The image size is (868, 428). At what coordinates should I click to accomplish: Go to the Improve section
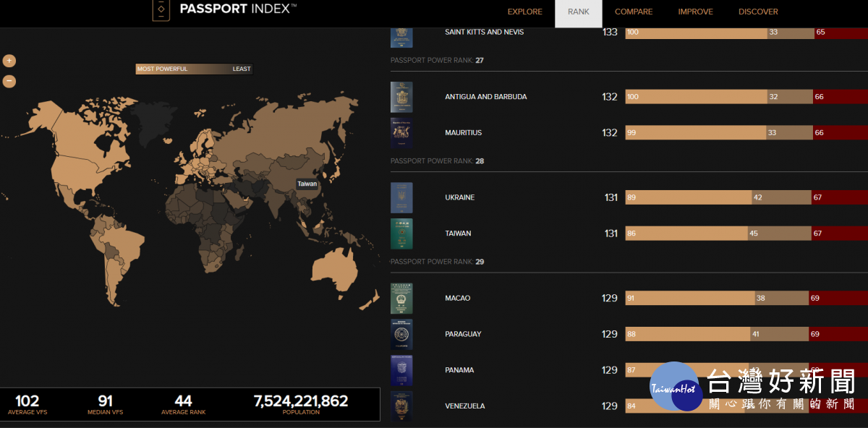click(695, 12)
